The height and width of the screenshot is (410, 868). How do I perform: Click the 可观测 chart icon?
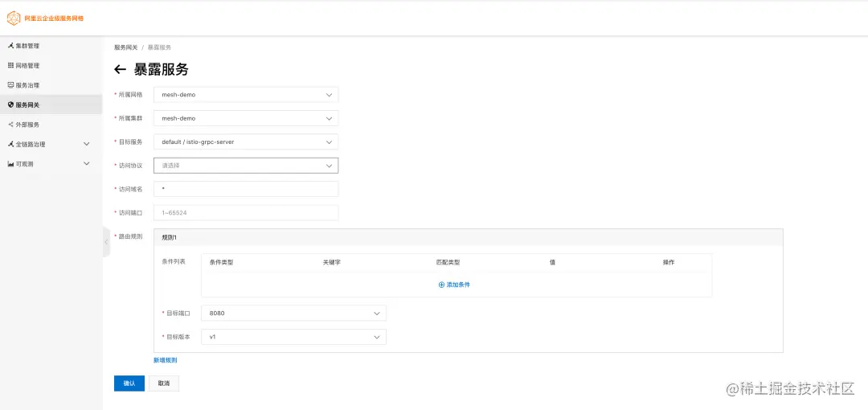(10, 164)
